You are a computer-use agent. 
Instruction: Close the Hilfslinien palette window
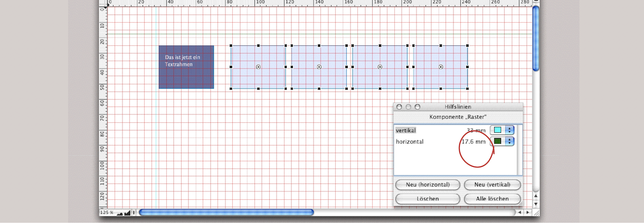point(399,107)
